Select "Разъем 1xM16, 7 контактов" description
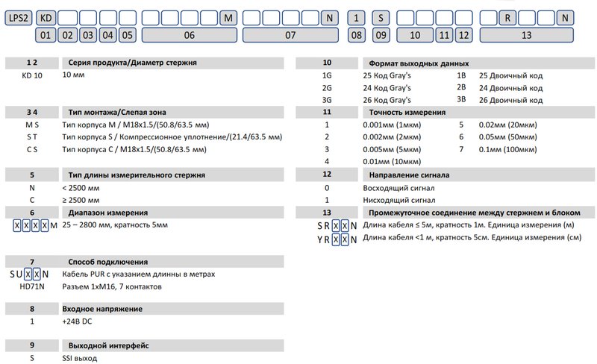 (x=112, y=286)
